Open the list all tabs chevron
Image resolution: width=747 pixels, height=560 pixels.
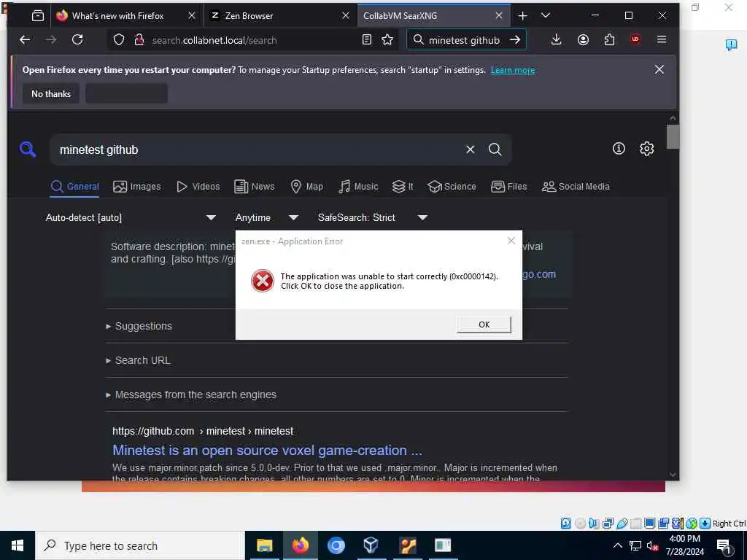(x=546, y=16)
